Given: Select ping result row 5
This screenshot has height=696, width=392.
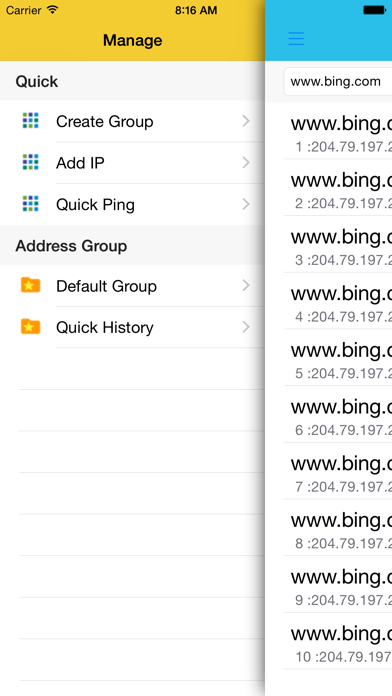Looking at the screenshot, I should pos(338,357).
